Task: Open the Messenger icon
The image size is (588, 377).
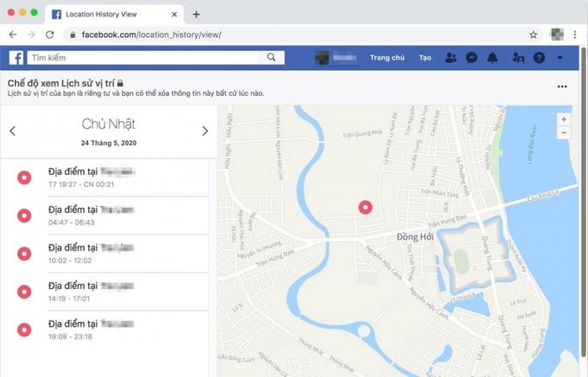Action: [x=471, y=58]
